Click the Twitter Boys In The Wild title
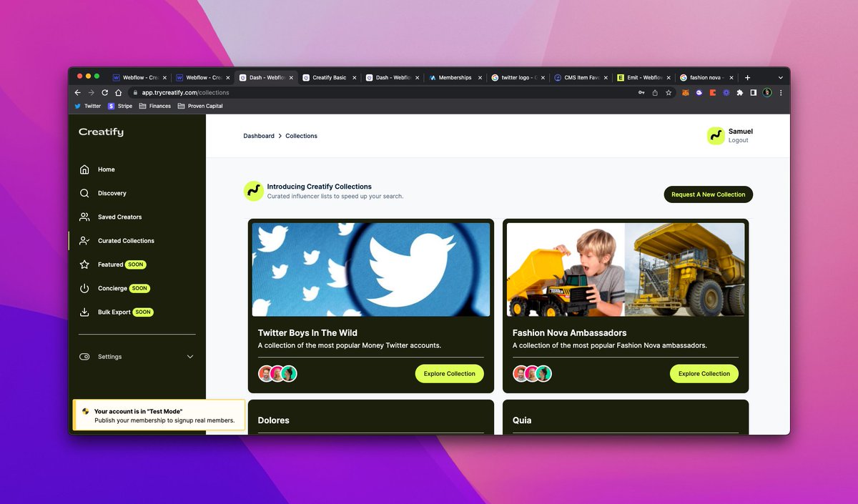The image size is (858, 504). tap(307, 333)
